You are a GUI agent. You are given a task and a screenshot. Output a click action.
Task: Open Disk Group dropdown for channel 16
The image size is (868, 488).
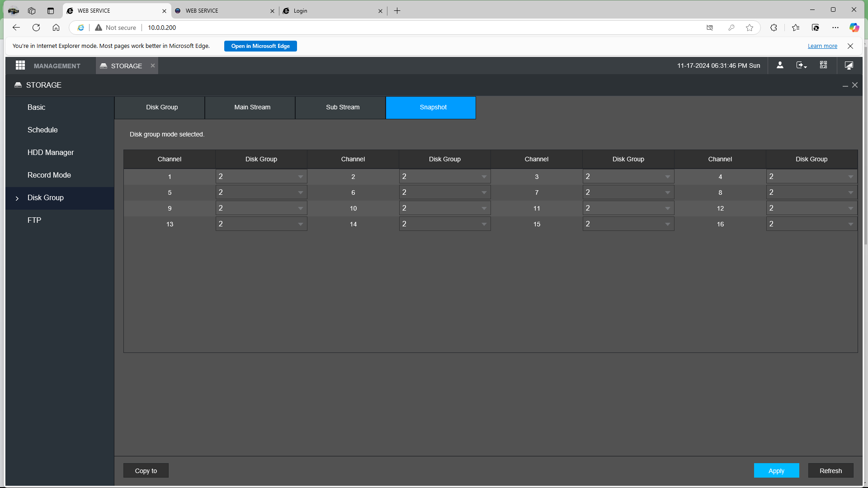pos(812,224)
